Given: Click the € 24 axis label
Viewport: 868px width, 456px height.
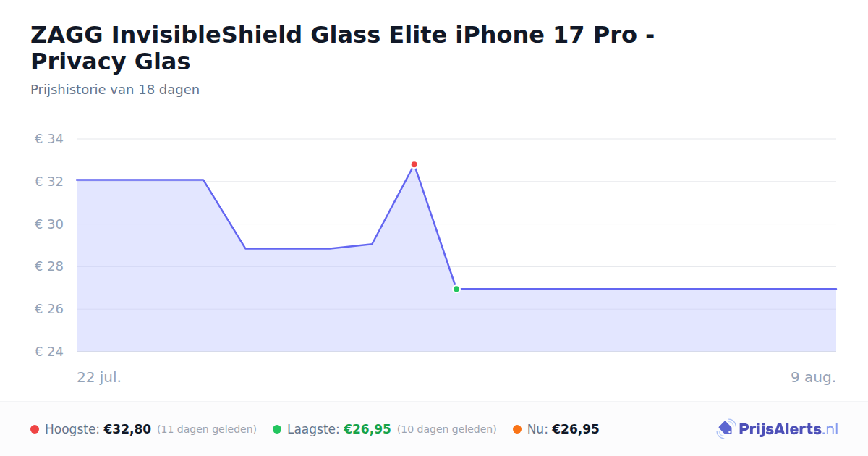Looking at the screenshot, I should (x=49, y=352).
